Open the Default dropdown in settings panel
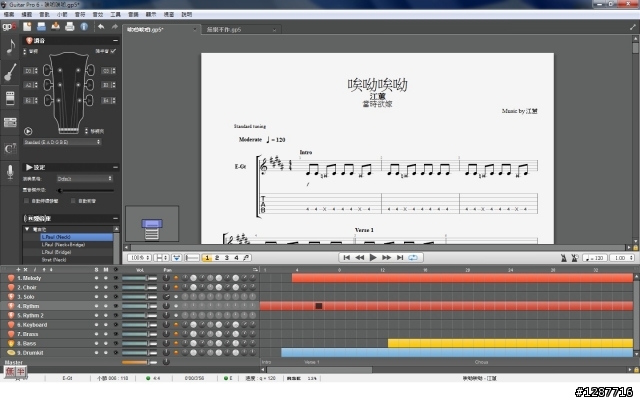640x400 pixels. pos(84,178)
